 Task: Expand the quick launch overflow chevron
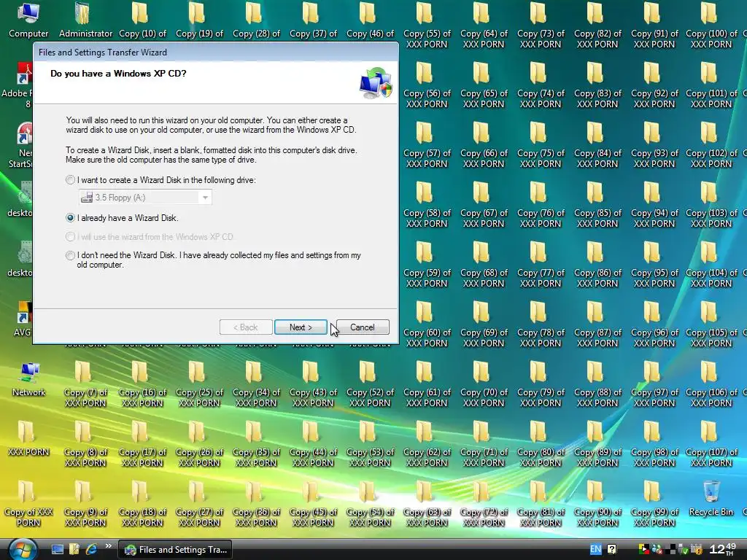(108, 546)
